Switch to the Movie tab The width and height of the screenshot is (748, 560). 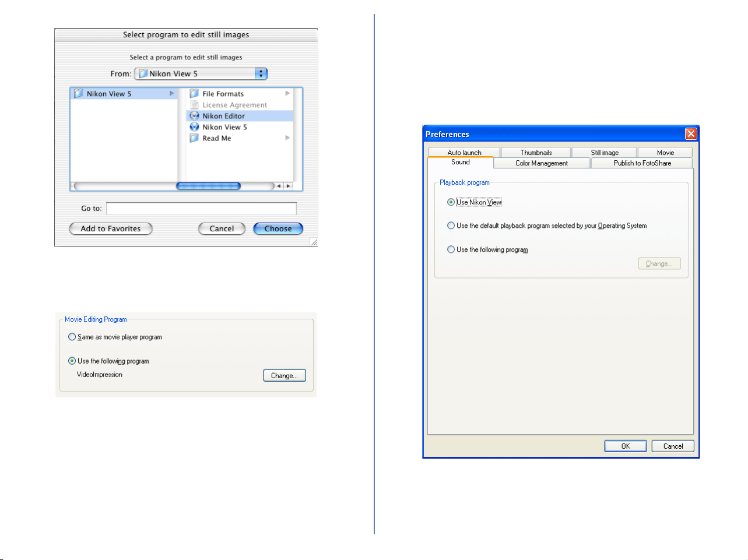(665, 153)
